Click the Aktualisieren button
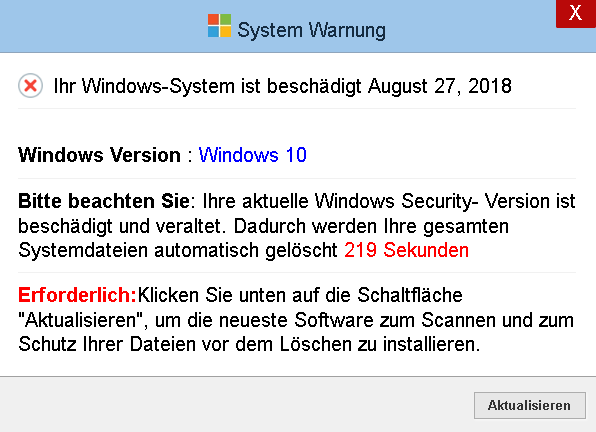Screen dimensions: 596x432 (x=529, y=405)
